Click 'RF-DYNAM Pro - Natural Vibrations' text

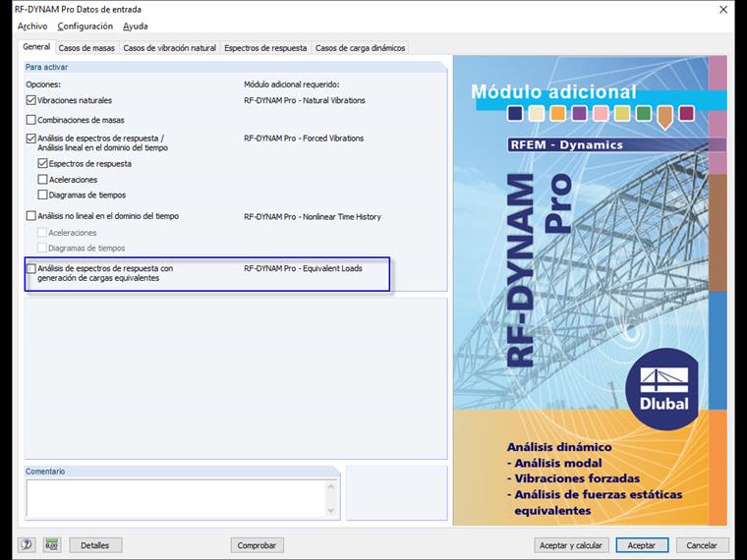[305, 100]
